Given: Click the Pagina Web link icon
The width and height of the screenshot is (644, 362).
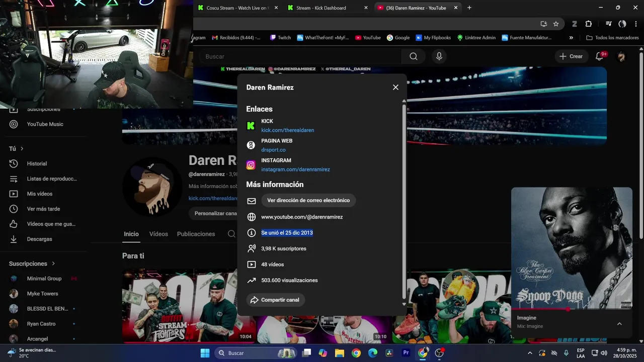Looking at the screenshot, I should tap(251, 145).
